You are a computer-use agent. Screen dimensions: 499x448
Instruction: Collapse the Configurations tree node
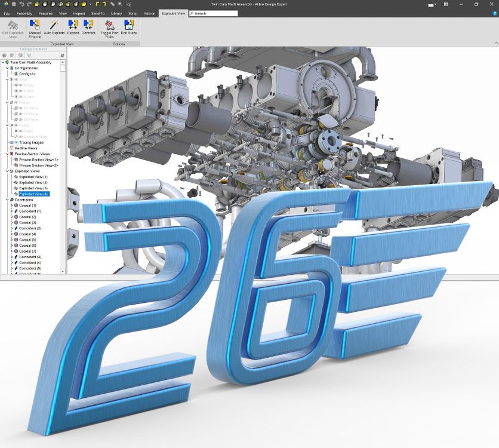click(x=7, y=68)
